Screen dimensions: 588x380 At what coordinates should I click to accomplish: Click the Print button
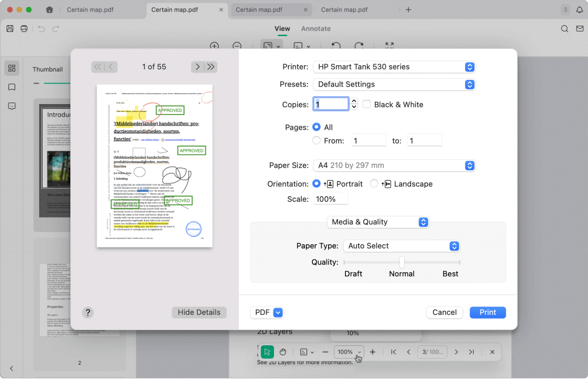[488, 312]
